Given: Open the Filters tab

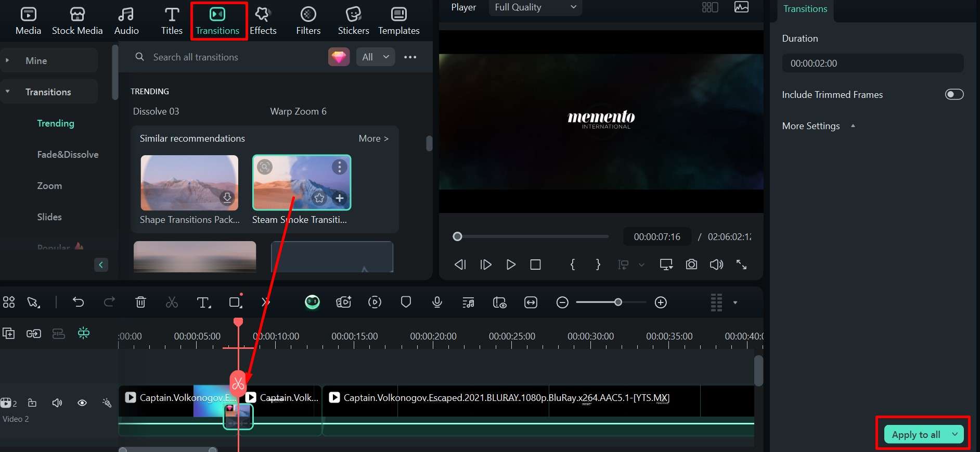Looking at the screenshot, I should pyautogui.click(x=308, y=21).
